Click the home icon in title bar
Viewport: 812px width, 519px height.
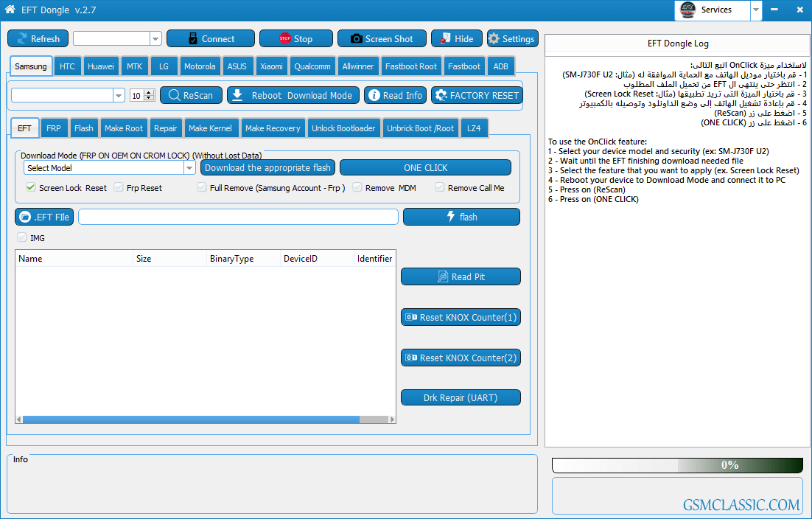pos(10,10)
